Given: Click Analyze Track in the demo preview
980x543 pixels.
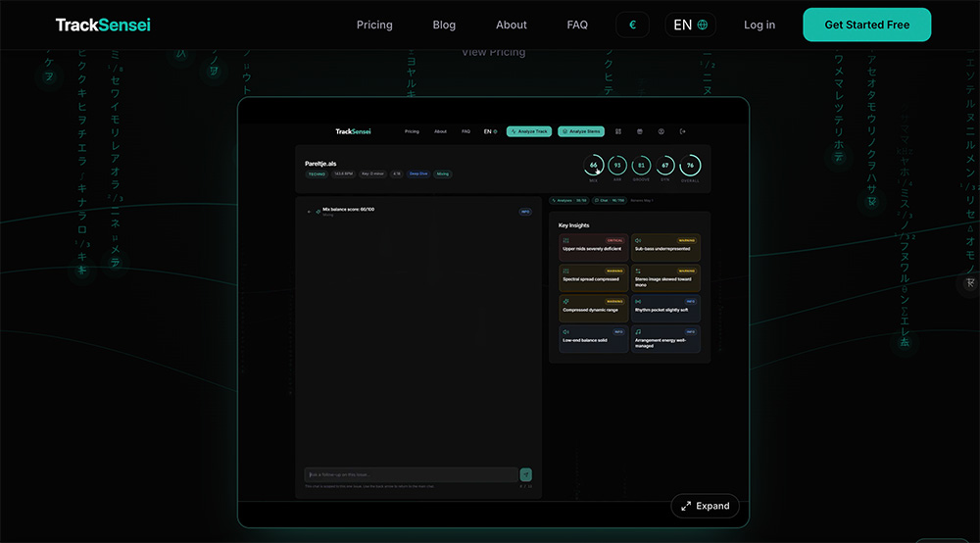Looking at the screenshot, I should click(x=529, y=131).
